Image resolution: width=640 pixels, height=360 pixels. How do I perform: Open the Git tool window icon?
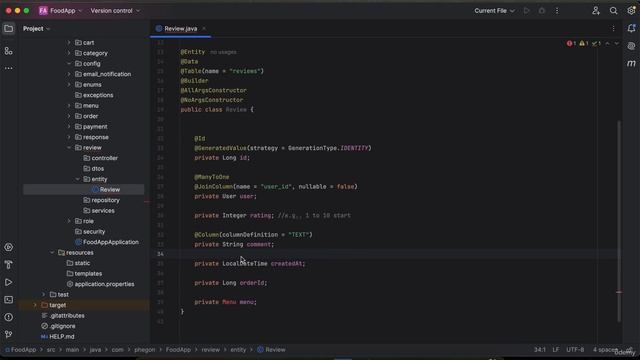point(9,334)
